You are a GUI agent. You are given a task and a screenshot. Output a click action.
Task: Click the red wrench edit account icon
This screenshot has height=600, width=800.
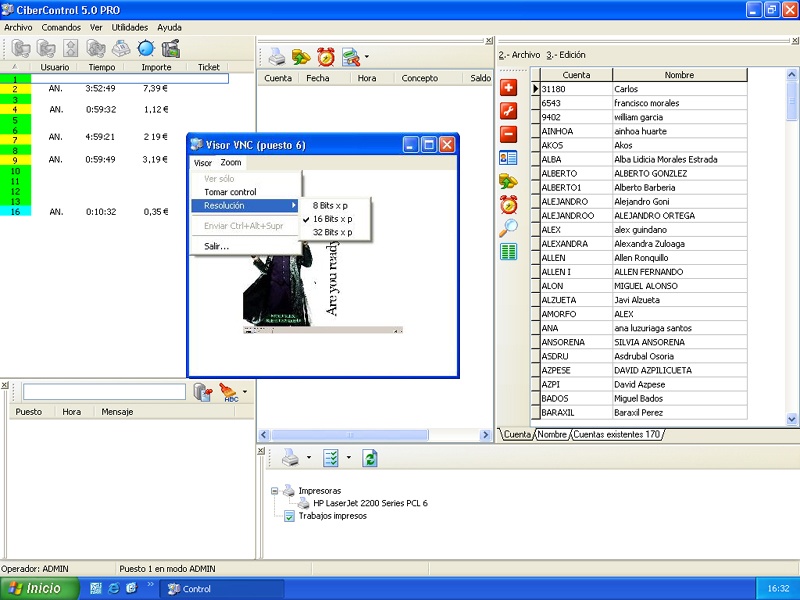pos(508,110)
